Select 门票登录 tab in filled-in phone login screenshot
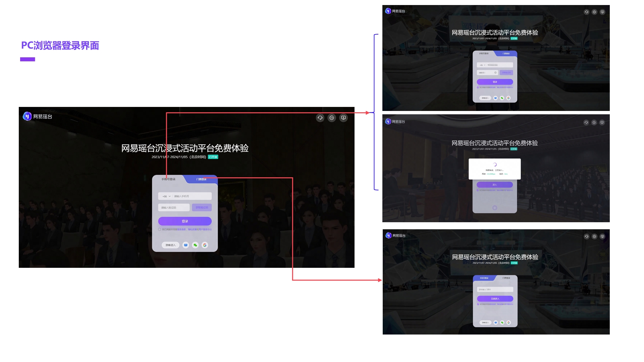 (506, 54)
